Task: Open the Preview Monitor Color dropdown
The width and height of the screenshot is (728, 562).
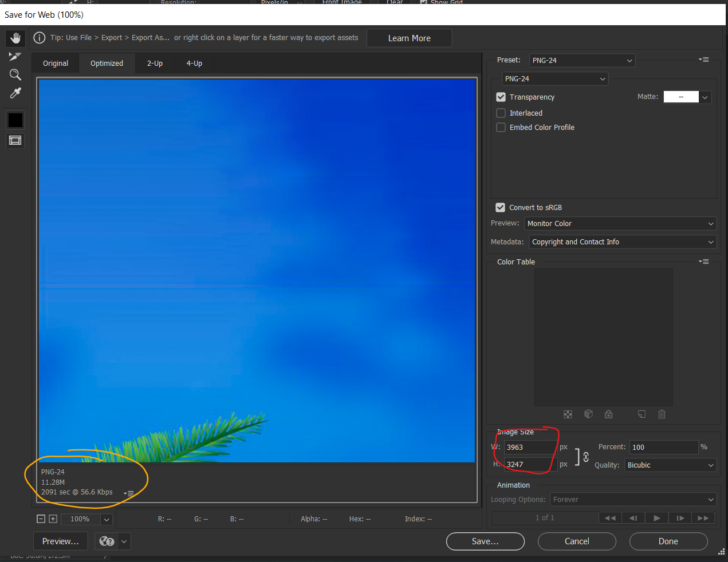Action: (621, 224)
